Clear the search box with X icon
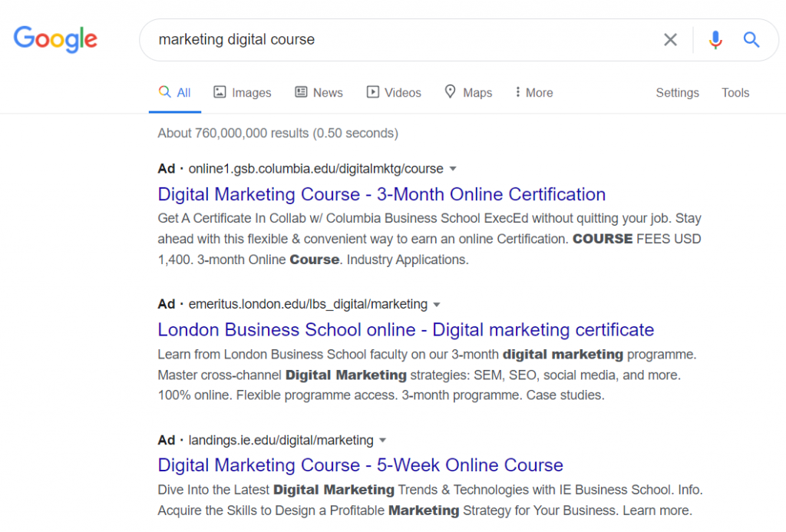Viewport: 786px width, 532px height. click(x=670, y=40)
